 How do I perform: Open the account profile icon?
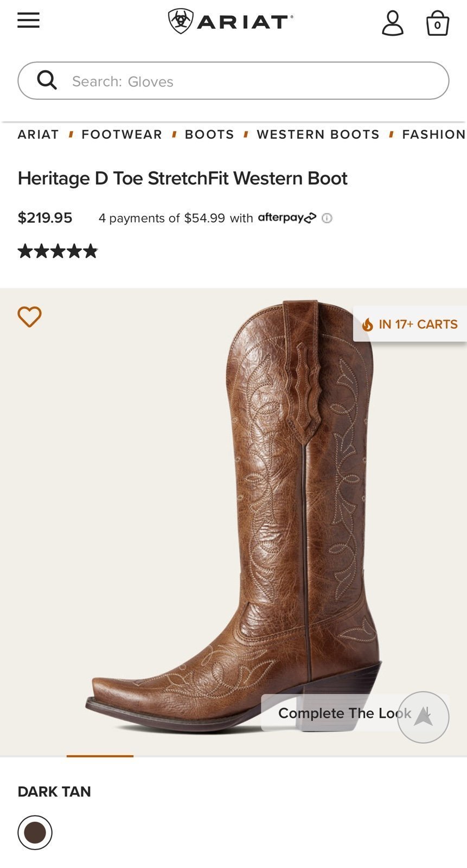[393, 23]
